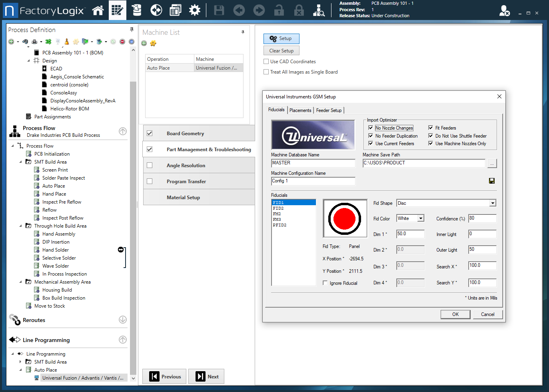Click the lock icon in the main toolbar

click(280, 10)
